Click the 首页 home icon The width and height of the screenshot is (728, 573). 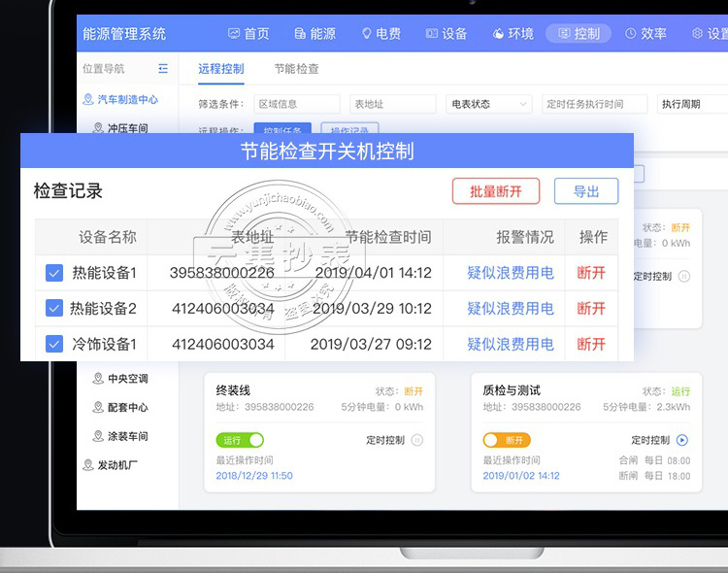(x=234, y=33)
